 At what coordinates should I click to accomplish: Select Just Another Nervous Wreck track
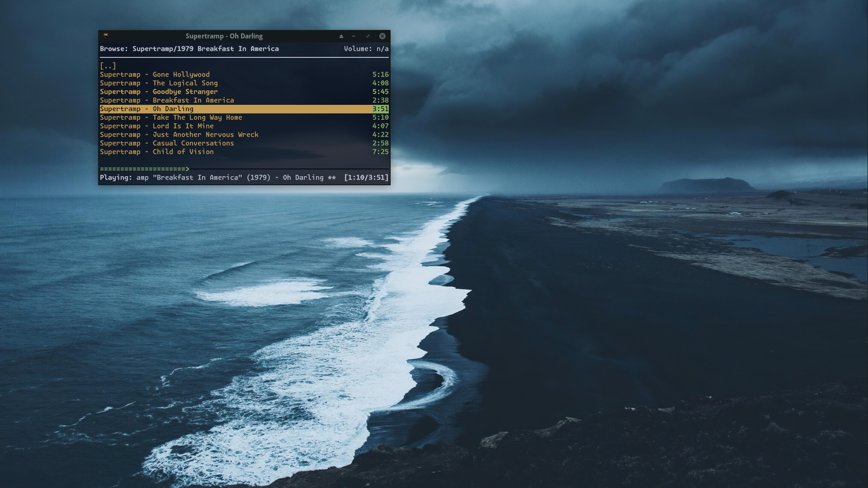179,135
